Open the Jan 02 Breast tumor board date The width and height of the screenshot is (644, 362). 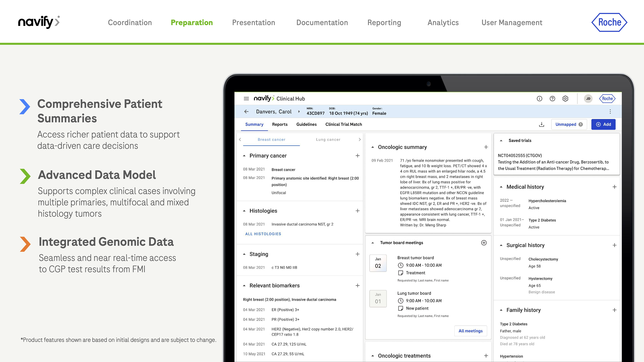click(378, 263)
